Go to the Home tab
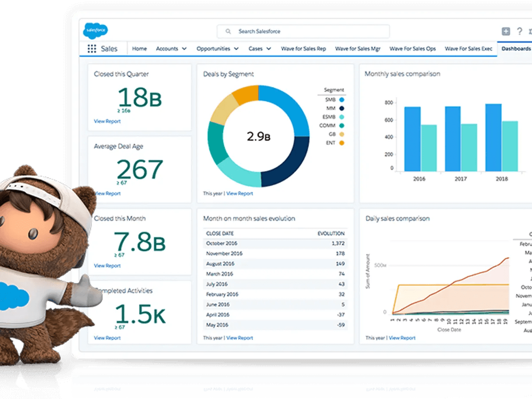The height and width of the screenshot is (399, 532). point(139,49)
